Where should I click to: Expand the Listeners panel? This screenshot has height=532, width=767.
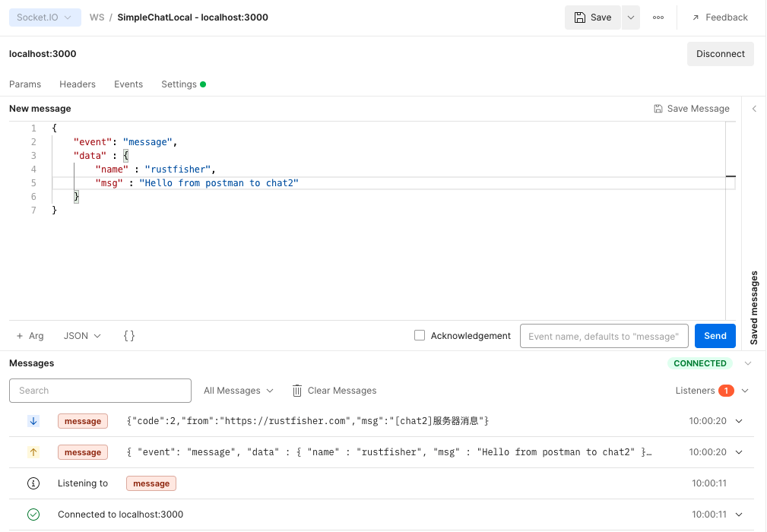(745, 391)
